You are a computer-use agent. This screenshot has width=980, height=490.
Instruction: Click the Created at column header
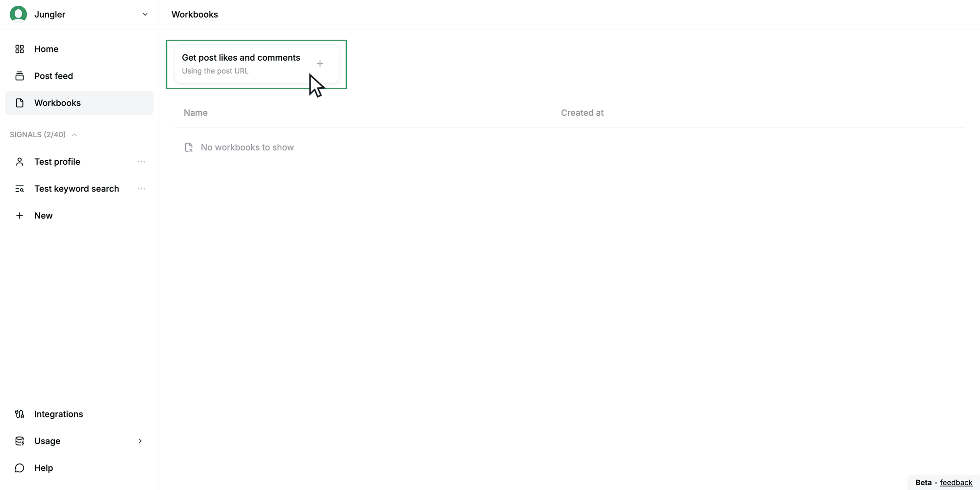582,113
